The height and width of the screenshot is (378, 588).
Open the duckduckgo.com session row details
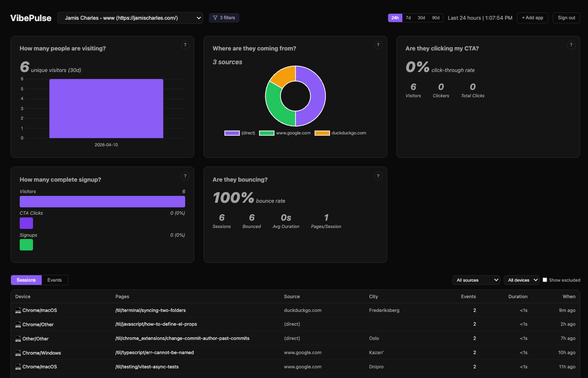coord(293,310)
